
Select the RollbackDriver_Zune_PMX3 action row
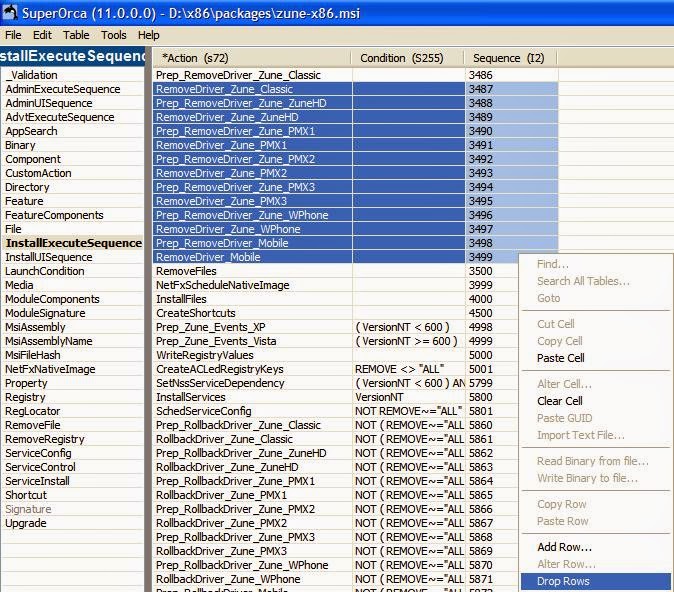click(252, 551)
